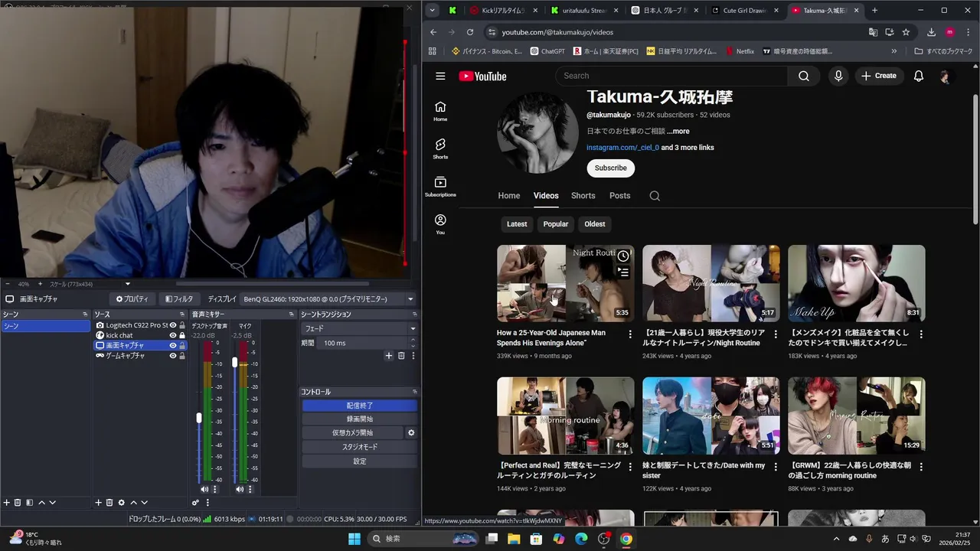Toggle lock on ゲームキャプチャ source
Image resolution: width=980 pixels, height=551 pixels.
coord(182,356)
